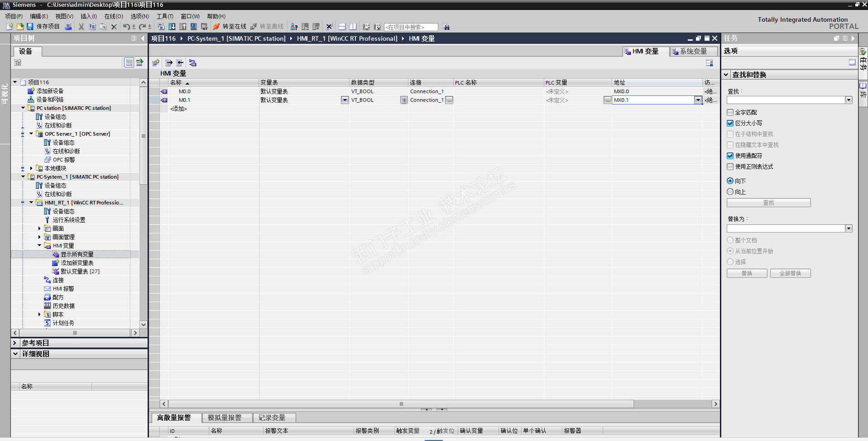Image resolution: width=868 pixels, height=441 pixels.
Task: Click the accessible devices icon
Action: click(294, 27)
